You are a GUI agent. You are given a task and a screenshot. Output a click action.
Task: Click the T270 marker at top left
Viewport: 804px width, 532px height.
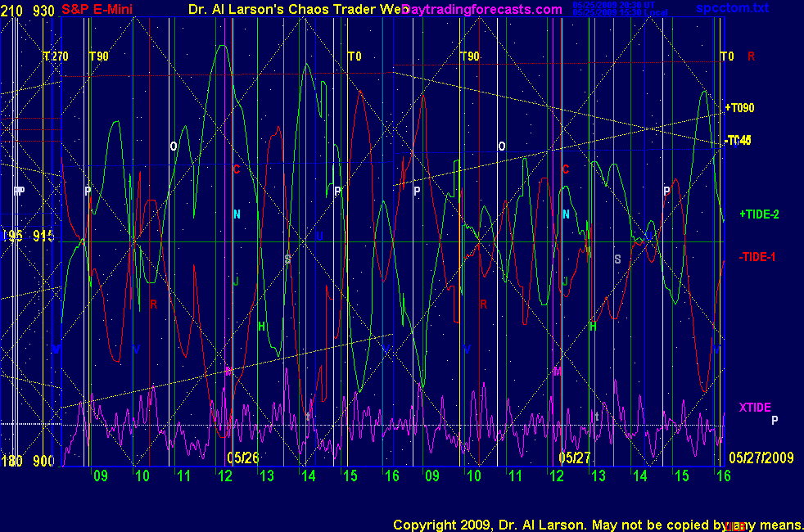(x=55, y=56)
